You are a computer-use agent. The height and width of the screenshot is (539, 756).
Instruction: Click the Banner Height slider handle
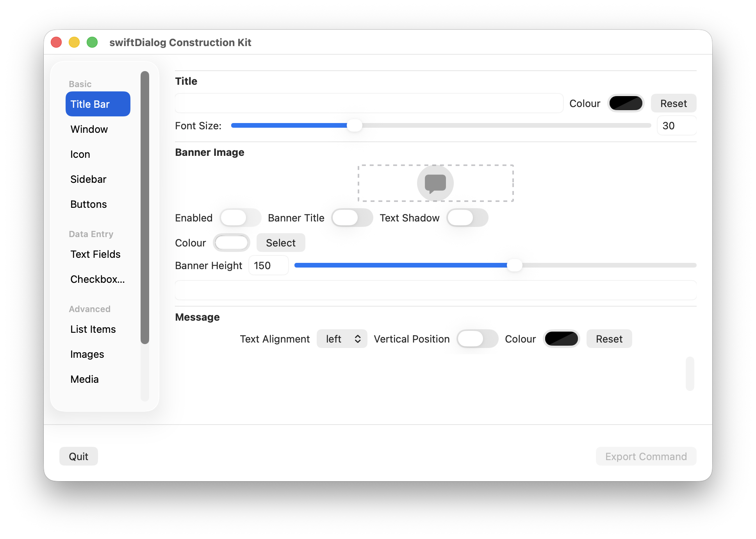[514, 266]
